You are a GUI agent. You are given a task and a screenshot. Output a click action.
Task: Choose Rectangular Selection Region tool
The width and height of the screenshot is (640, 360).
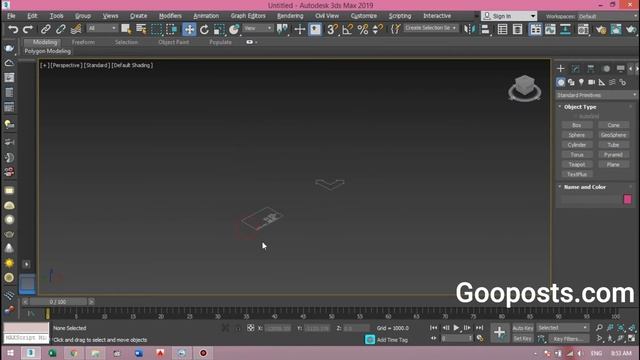point(156,29)
